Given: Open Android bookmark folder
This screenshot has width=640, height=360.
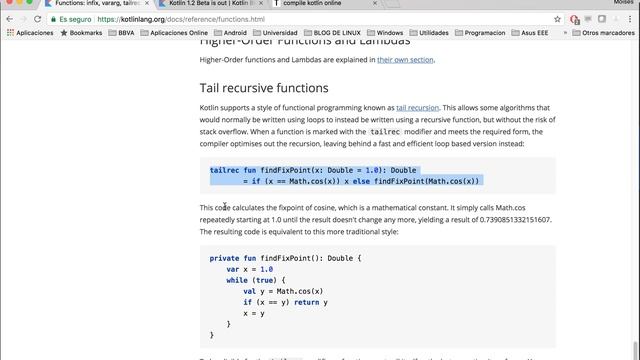Looking at the screenshot, I should (230, 33).
